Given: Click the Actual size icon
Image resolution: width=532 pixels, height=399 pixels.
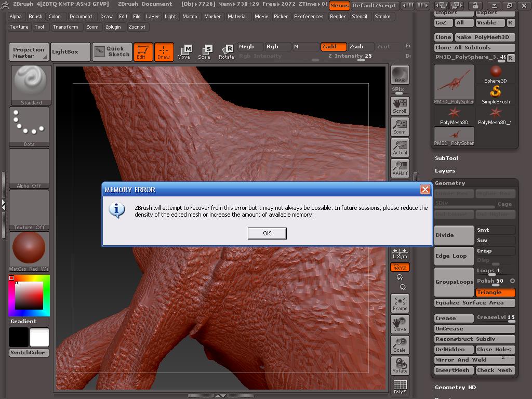Looking at the screenshot, I should pyautogui.click(x=400, y=148).
